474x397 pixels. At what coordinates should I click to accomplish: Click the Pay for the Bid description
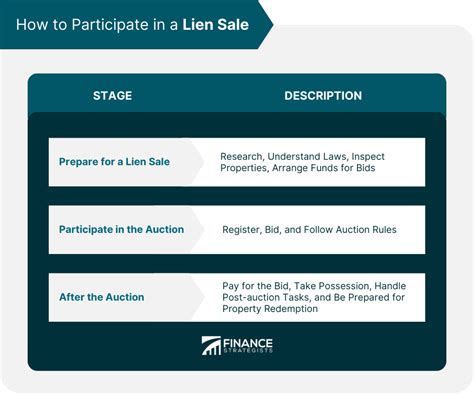point(314,297)
